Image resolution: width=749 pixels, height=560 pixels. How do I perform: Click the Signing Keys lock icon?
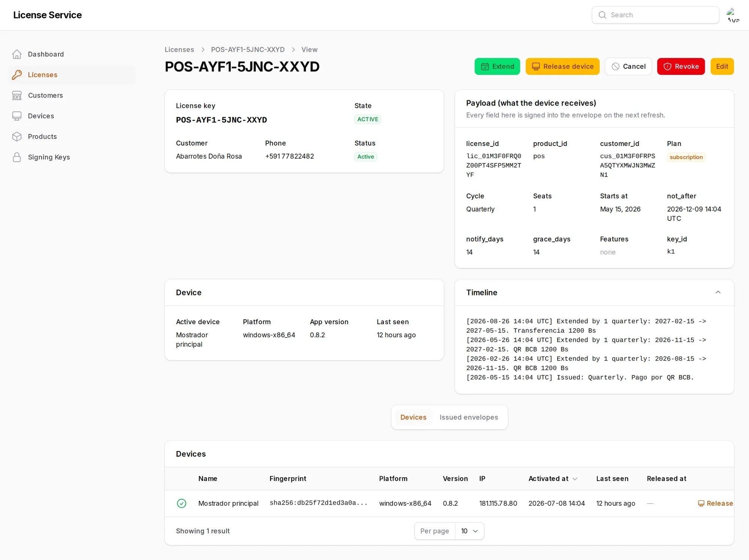pyautogui.click(x=17, y=157)
